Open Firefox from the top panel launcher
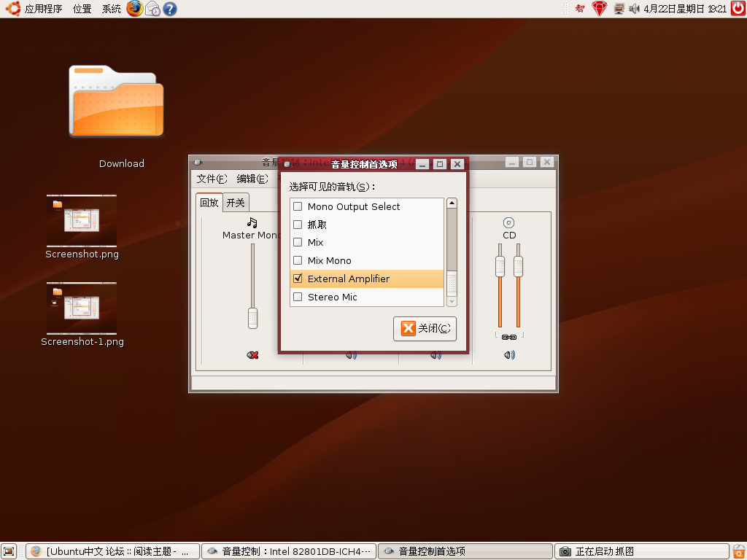Image resolution: width=747 pixels, height=560 pixels. (135, 9)
